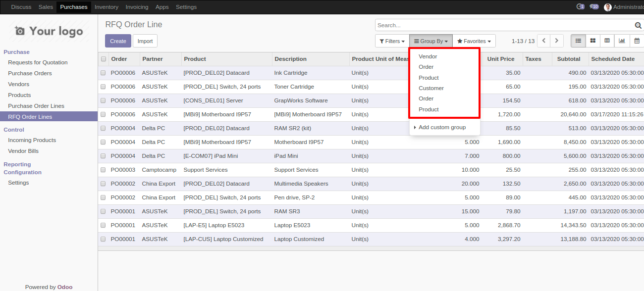644x291 pixels.
Task: Click the 1-13 / 13 pager counter
Action: (x=523, y=41)
